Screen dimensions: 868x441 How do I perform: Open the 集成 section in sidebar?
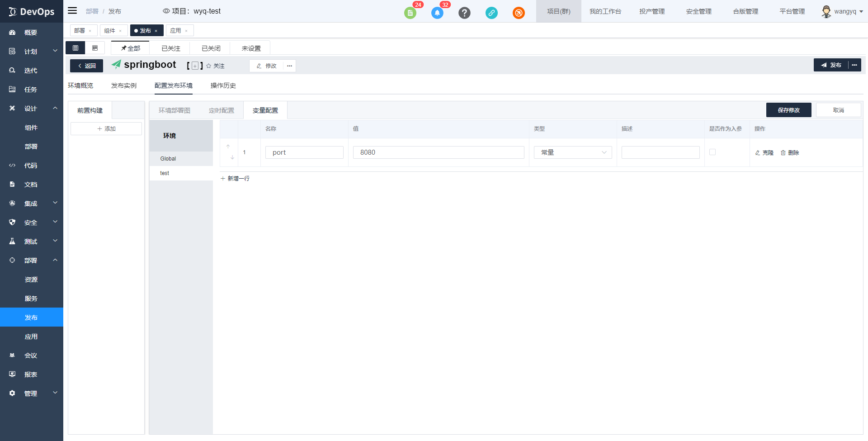pos(31,203)
